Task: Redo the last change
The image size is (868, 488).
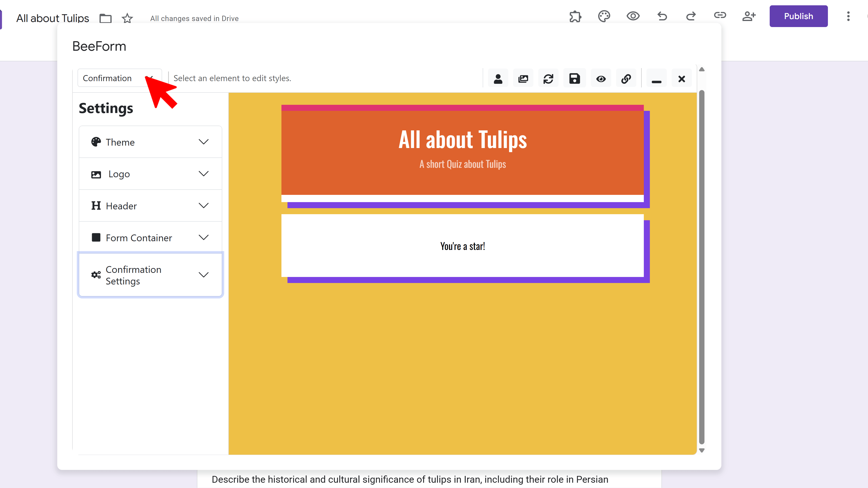Action: pyautogui.click(x=691, y=16)
